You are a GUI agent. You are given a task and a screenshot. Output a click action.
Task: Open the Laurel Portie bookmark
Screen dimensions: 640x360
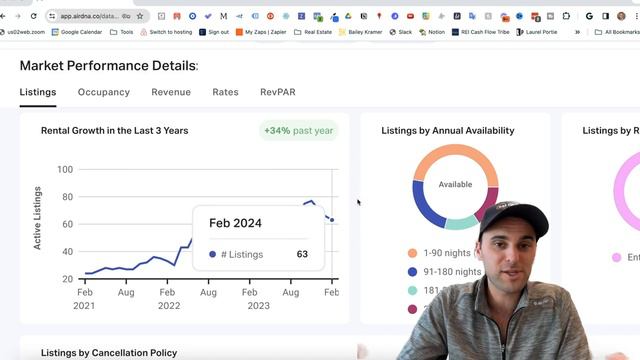pos(537,32)
